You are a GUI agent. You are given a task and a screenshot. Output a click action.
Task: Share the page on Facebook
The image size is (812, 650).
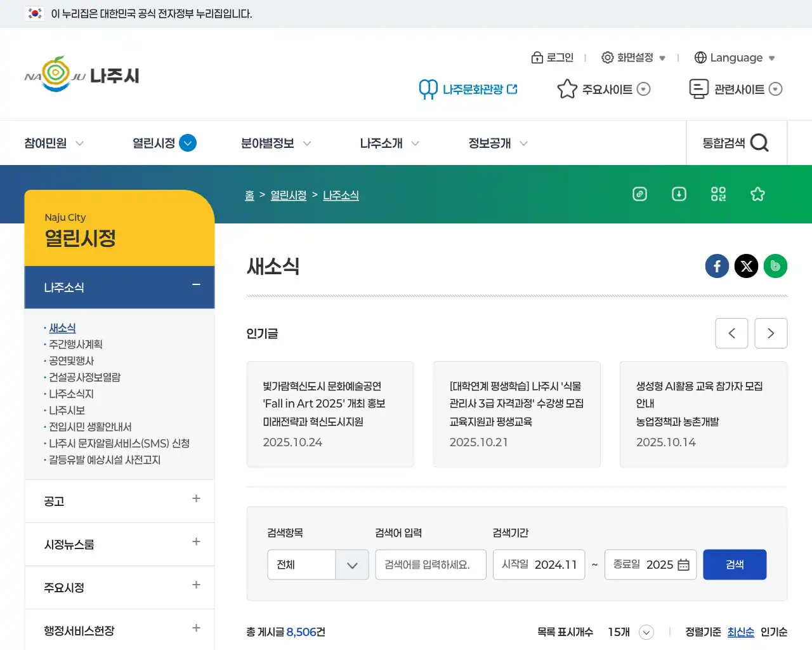click(x=717, y=266)
